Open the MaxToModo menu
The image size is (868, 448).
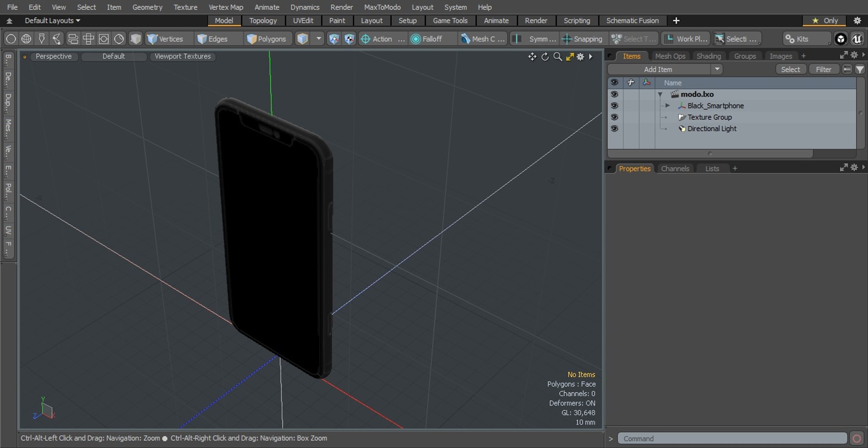coord(382,7)
